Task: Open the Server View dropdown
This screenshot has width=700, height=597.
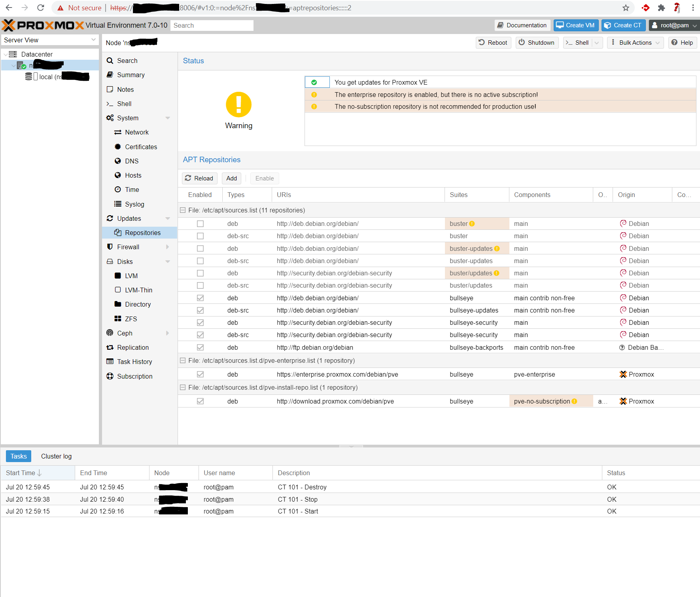Action: click(x=49, y=40)
